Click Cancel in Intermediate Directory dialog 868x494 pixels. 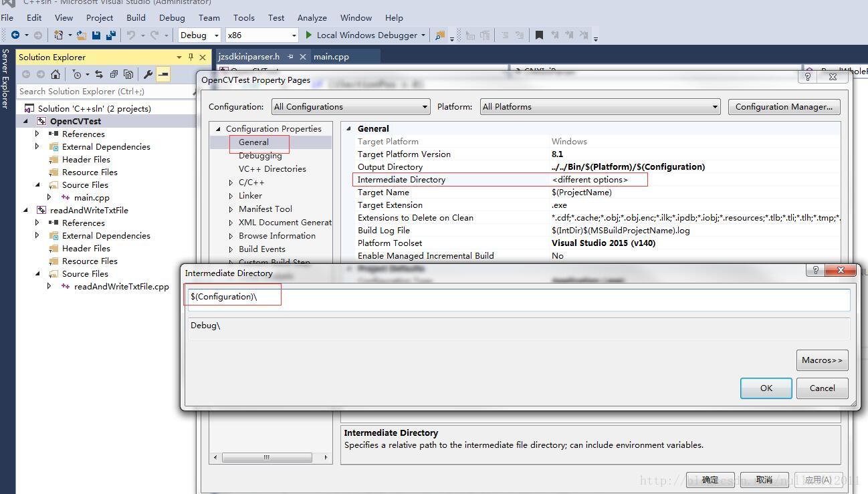pyautogui.click(x=823, y=388)
